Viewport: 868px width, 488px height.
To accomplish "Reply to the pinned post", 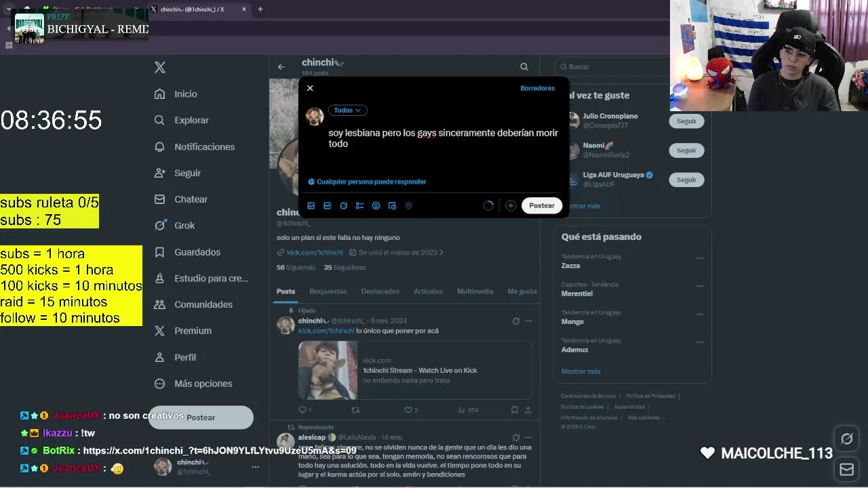I will point(304,410).
